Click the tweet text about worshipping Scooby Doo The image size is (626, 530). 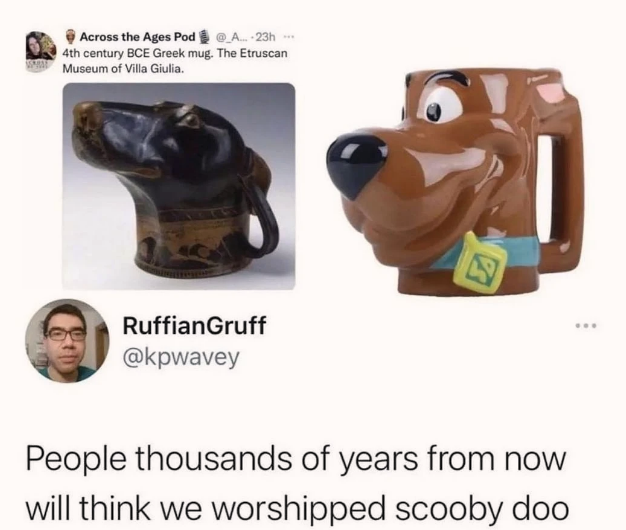click(297, 484)
